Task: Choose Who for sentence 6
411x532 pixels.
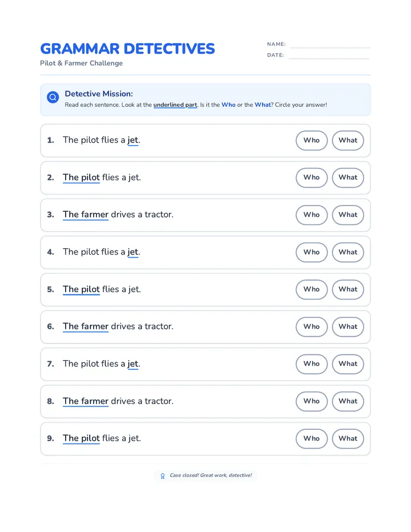Action: pyautogui.click(x=312, y=327)
